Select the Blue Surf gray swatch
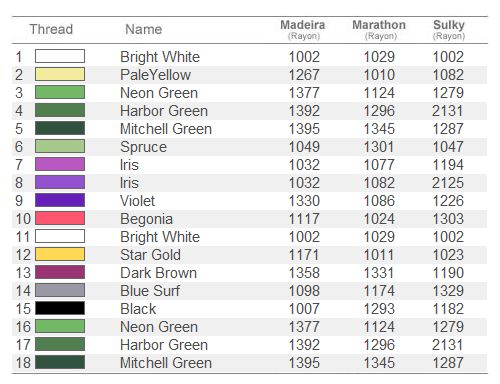 60,290
